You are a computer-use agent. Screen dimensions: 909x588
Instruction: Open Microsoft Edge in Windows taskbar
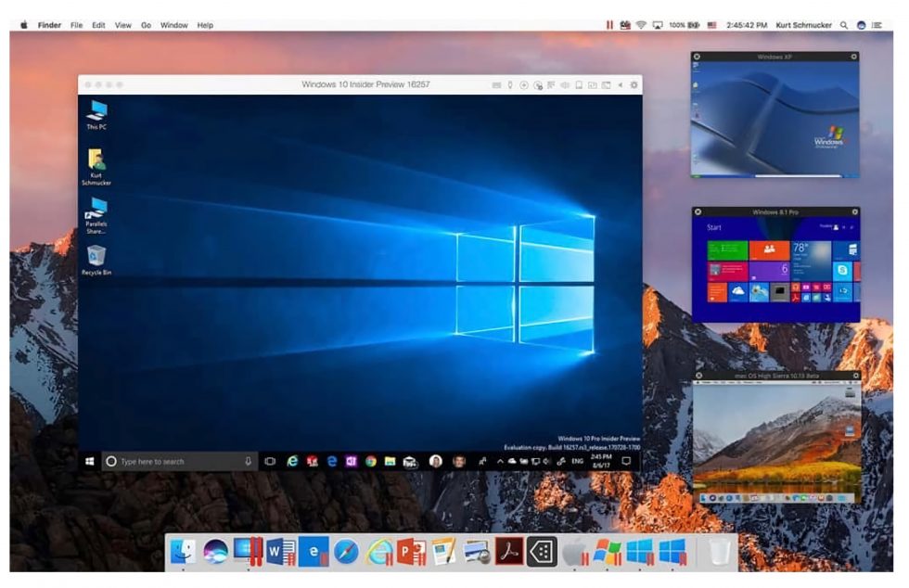tap(332, 462)
